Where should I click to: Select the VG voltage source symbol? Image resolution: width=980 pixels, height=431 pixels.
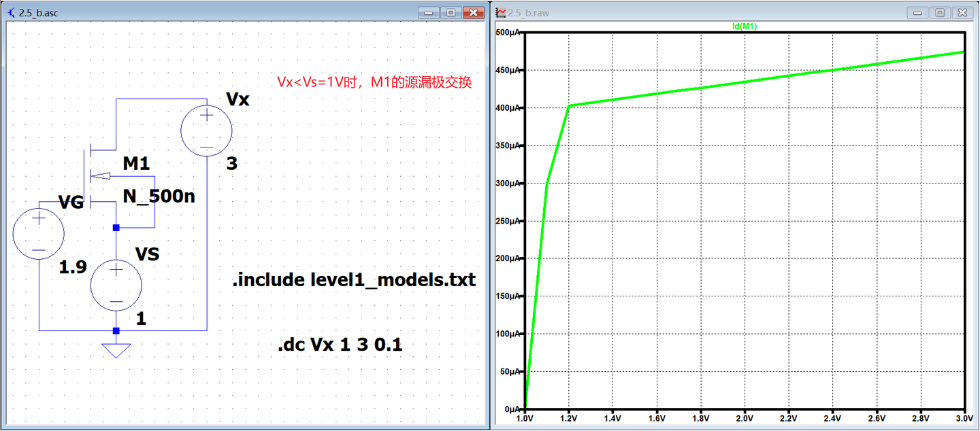point(38,234)
